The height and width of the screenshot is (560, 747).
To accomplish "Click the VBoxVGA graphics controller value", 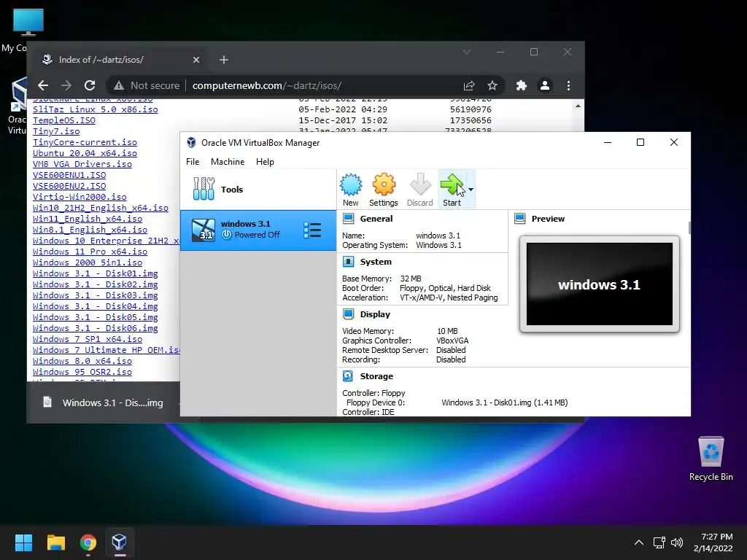I will (x=452, y=341).
